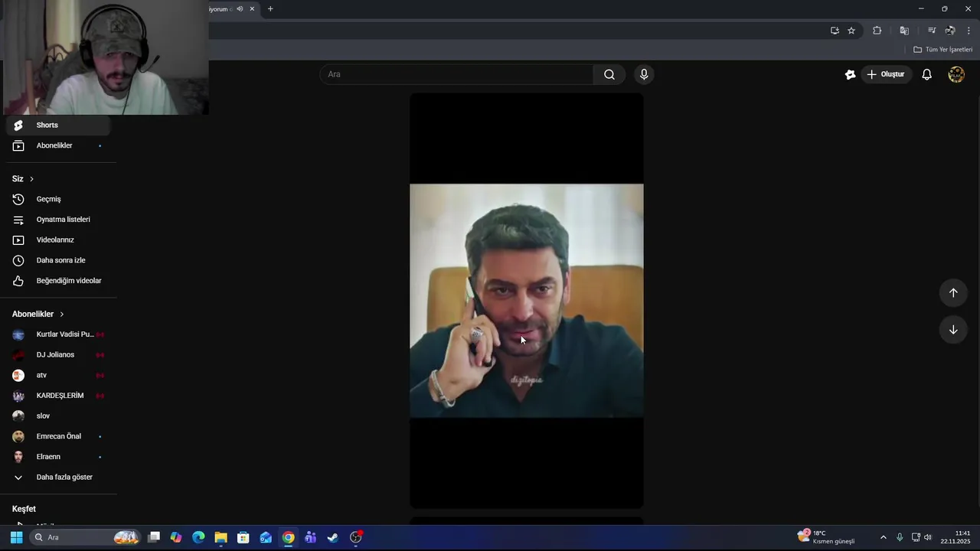Viewport: 980px width, 551px height.
Task: Open volume control in system tray
Action: [928, 537]
